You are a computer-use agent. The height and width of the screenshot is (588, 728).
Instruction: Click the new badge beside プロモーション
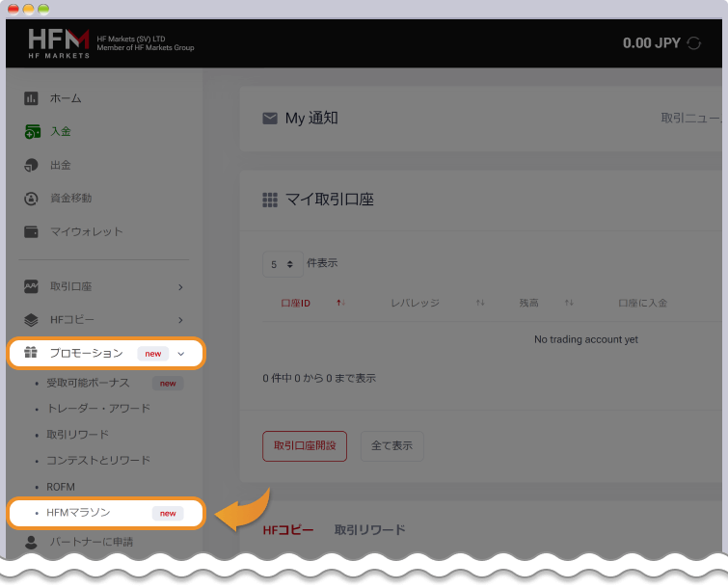(x=153, y=354)
